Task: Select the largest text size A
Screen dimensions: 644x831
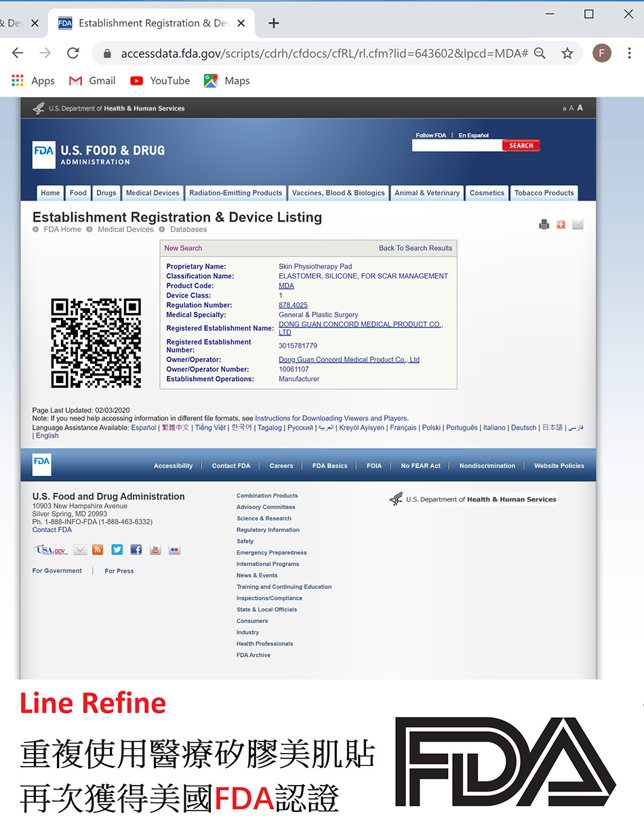Action: 580,108
